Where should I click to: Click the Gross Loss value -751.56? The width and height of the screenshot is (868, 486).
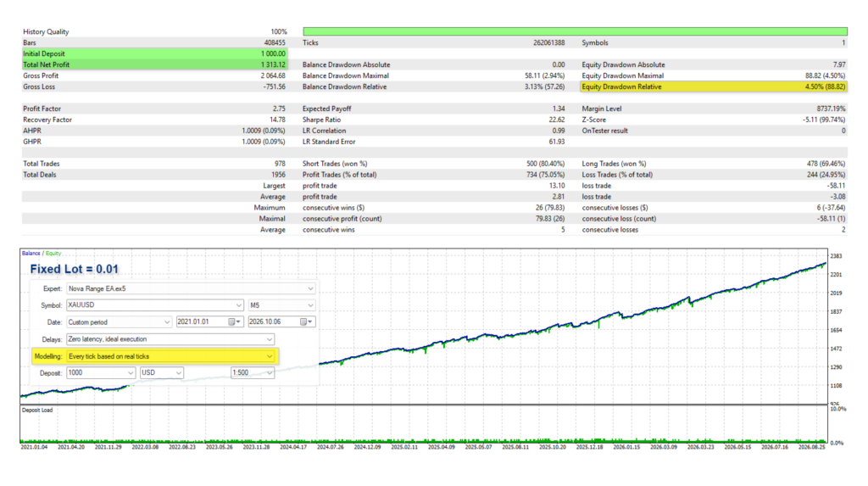[x=275, y=87]
